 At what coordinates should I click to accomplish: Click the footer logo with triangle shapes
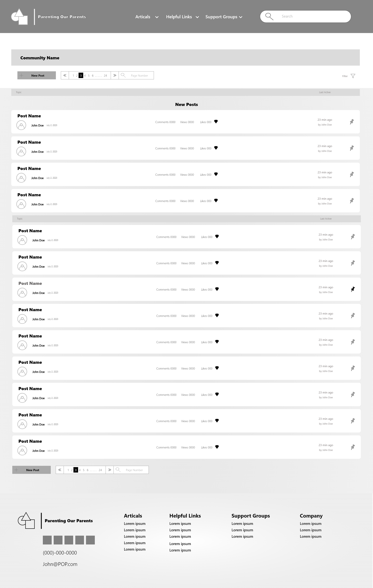point(26,521)
